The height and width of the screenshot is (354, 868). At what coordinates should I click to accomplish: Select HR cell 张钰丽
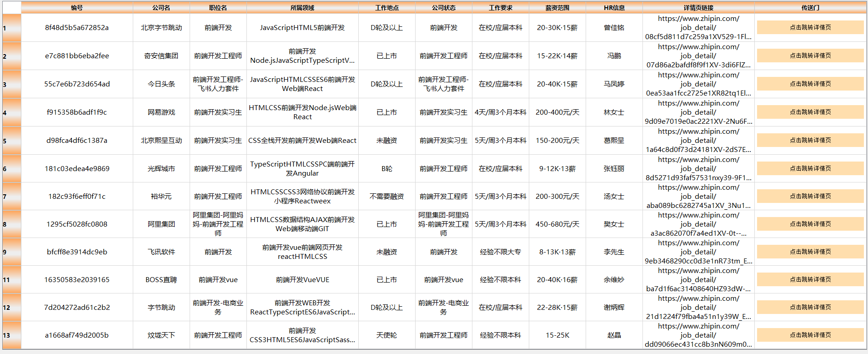tap(614, 168)
